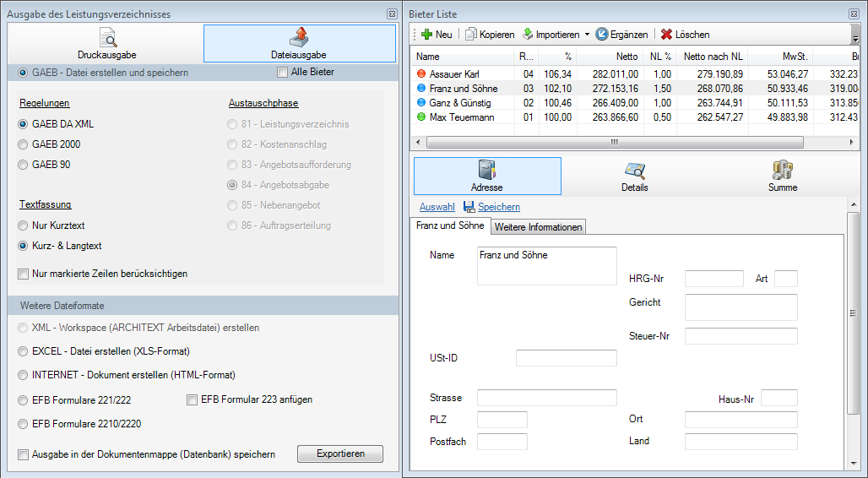Check EFB Formular 223 anfügen
Viewport: 868px width, 478px height.
[x=192, y=400]
